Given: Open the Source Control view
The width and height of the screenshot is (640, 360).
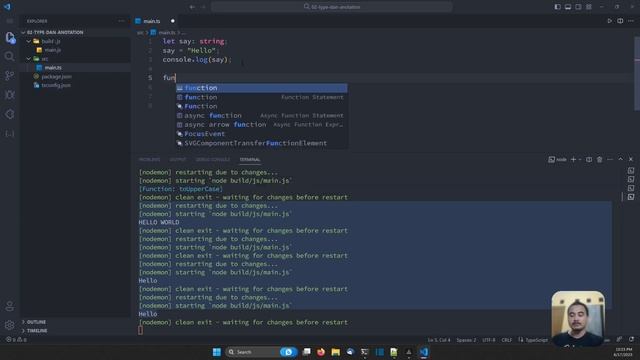Looking at the screenshot, I should click(x=9, y=76).
